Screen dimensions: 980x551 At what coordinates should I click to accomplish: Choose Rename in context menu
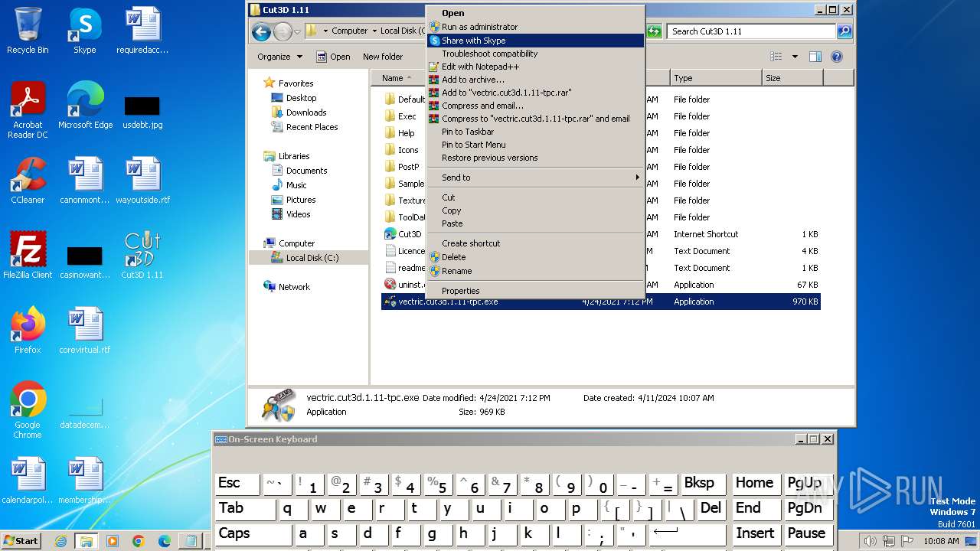535,271
